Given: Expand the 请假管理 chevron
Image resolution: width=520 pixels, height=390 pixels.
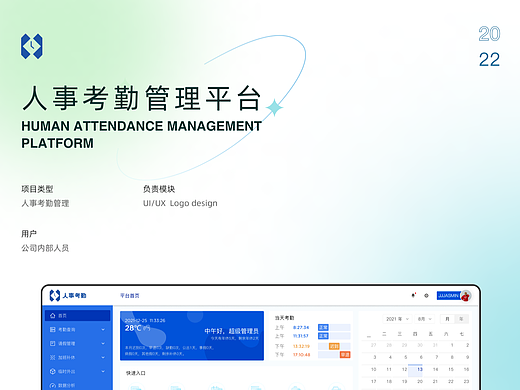Looking at the screenshot, I should (x=103, y=343).
